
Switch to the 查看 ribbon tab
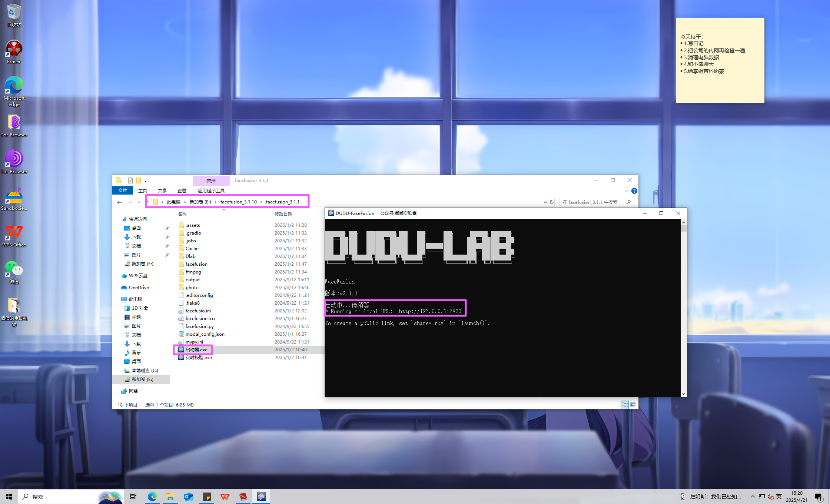(x=182, y=190)
